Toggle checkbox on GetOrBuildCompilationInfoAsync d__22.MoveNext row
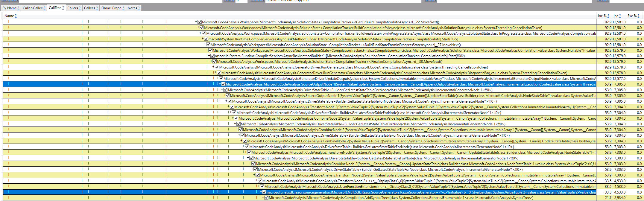 (200, 22)
